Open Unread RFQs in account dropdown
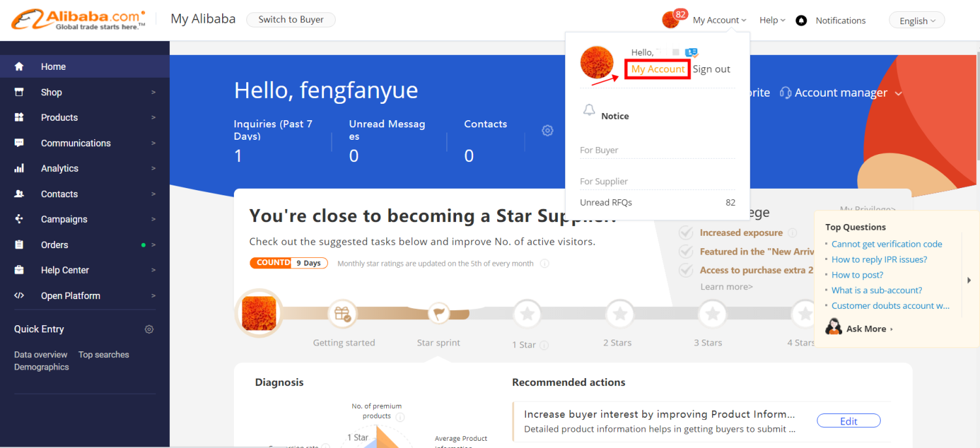The image size is (980, 448). click(x=657, y=202)
